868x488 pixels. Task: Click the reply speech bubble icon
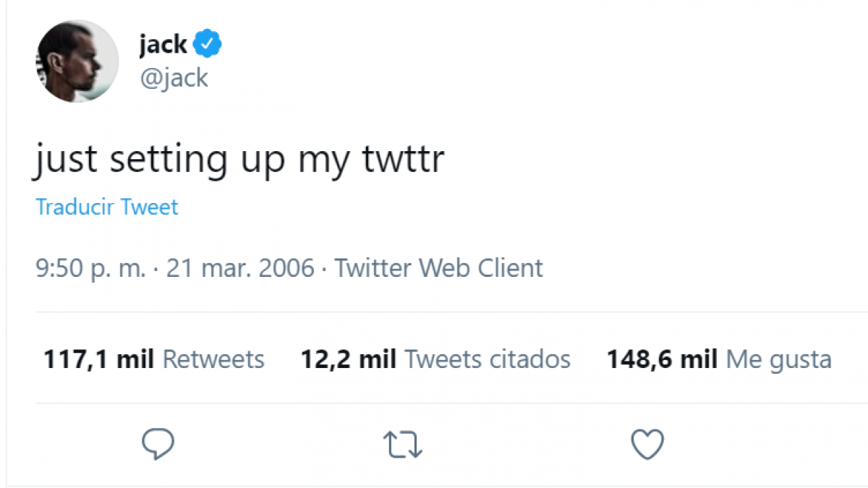click(157, 444)
